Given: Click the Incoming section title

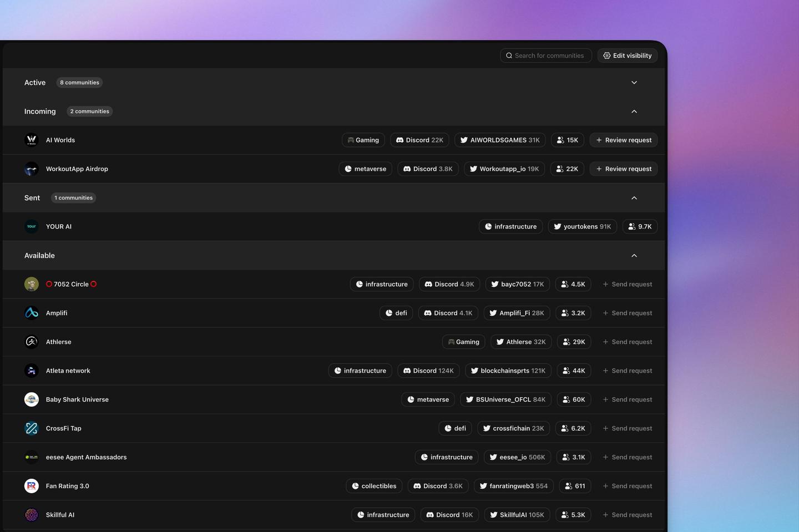Looking at the screenshot, I should pos(40,112).
